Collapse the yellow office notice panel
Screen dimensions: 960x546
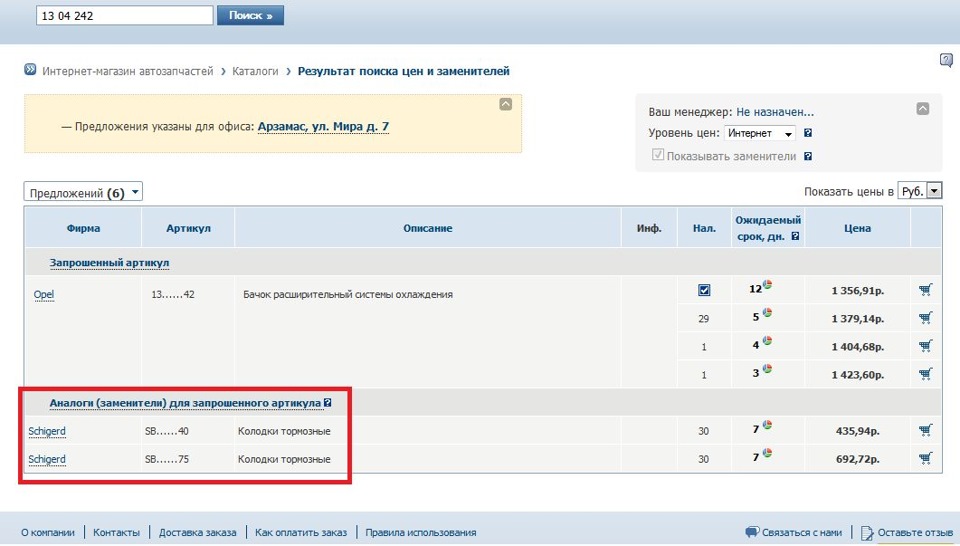tap(506, 104)
